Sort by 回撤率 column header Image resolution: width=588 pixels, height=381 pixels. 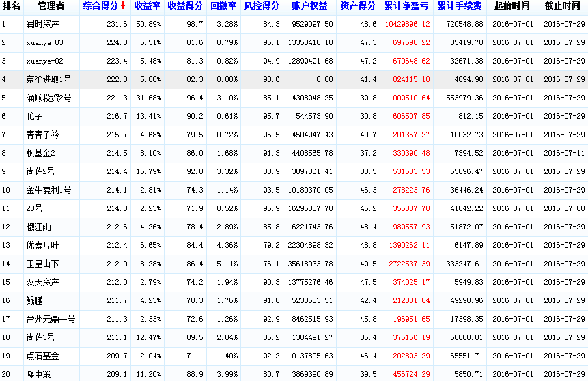223,6
